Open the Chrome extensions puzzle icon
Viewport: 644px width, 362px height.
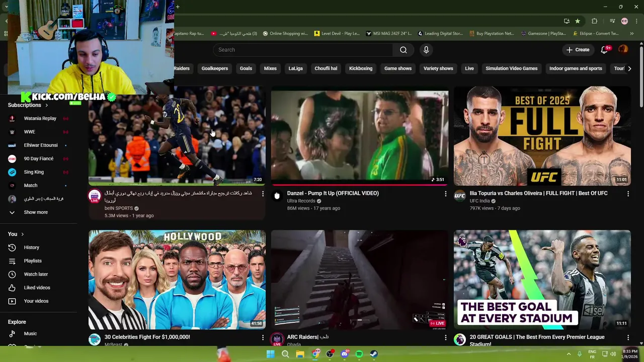(594, 21)
